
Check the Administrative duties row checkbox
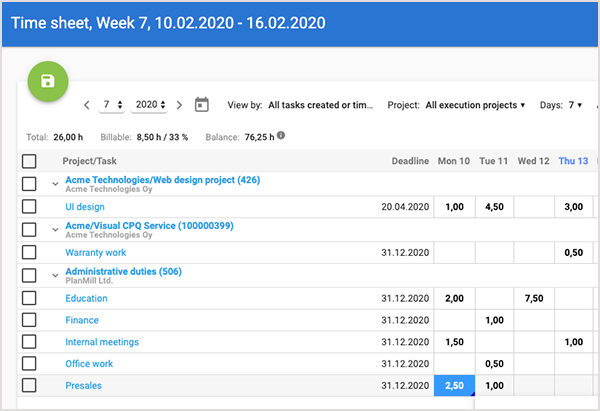(29, 275)
